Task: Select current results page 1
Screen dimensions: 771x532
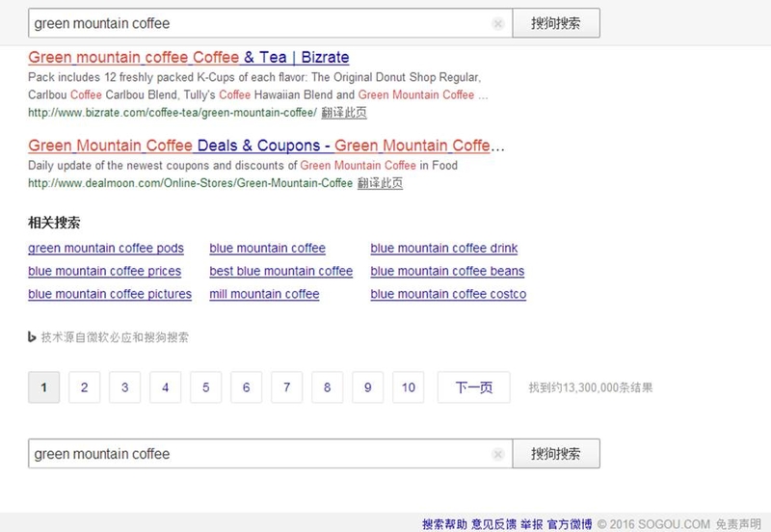Action: (x=43, y=387)
